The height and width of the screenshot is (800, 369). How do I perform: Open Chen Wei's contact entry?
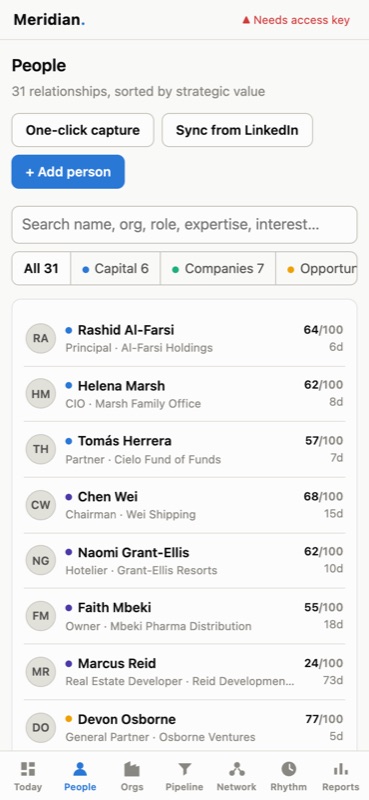184,505
